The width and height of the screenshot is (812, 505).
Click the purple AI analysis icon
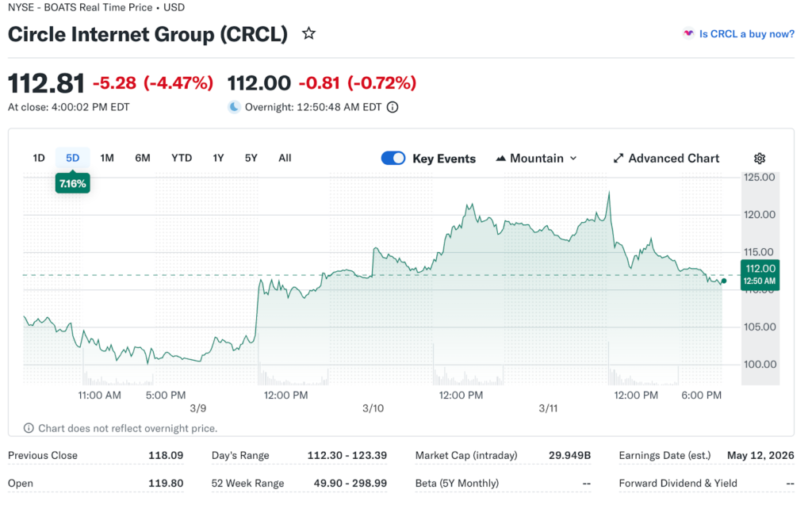[688, 34]
